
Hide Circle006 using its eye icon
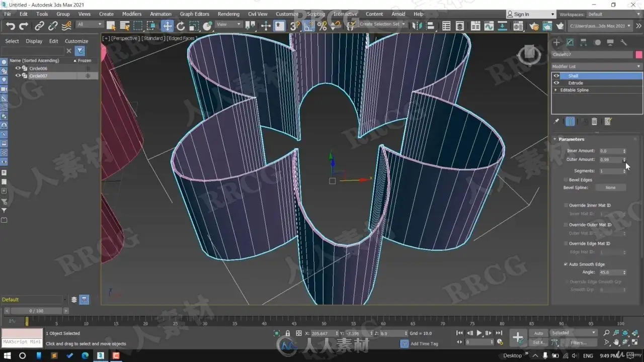click(x=18, y=68)
